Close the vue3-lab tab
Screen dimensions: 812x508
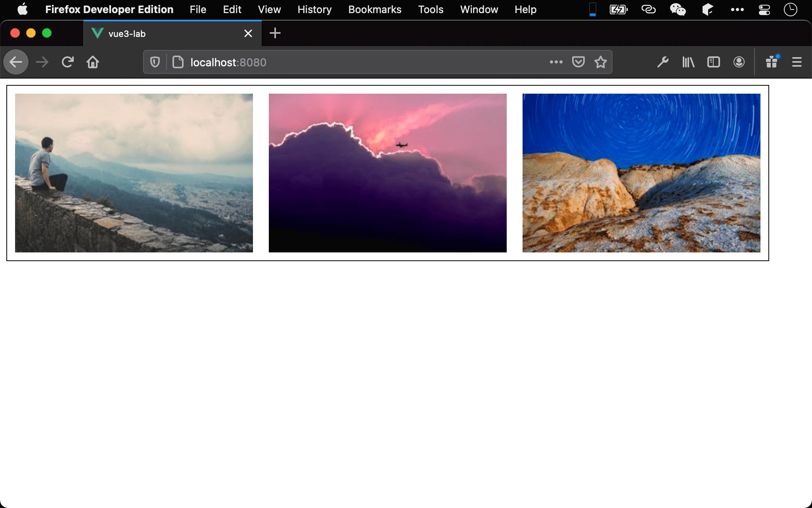[x=248, y=34]
